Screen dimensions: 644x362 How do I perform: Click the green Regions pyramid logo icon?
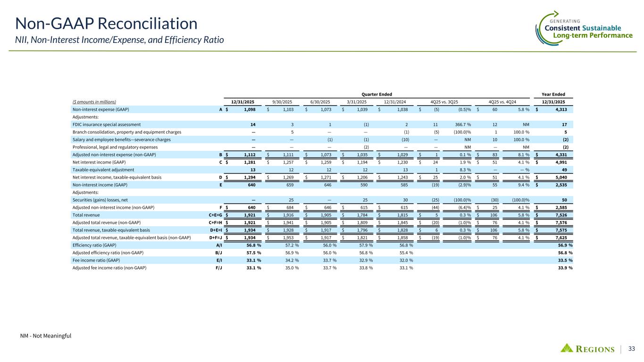568,348
